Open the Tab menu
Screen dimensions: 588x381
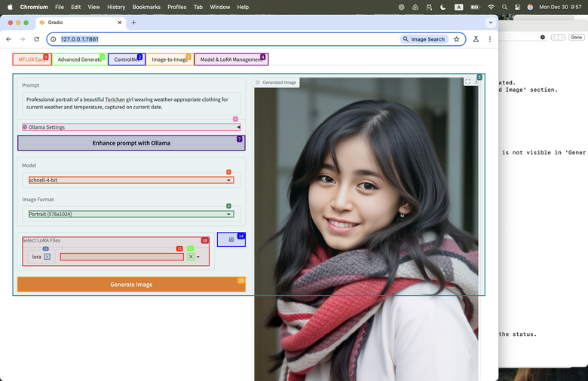pos(198,7)
